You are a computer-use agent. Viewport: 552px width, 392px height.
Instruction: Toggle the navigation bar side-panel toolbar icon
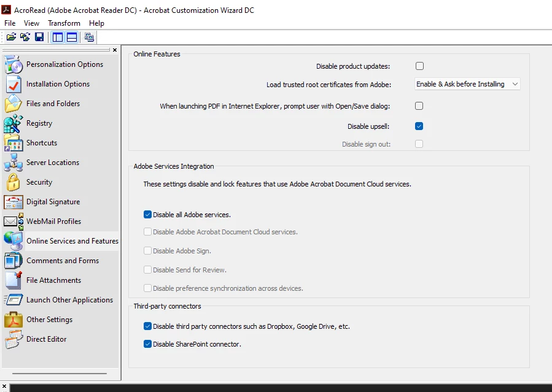coord(57,37)
